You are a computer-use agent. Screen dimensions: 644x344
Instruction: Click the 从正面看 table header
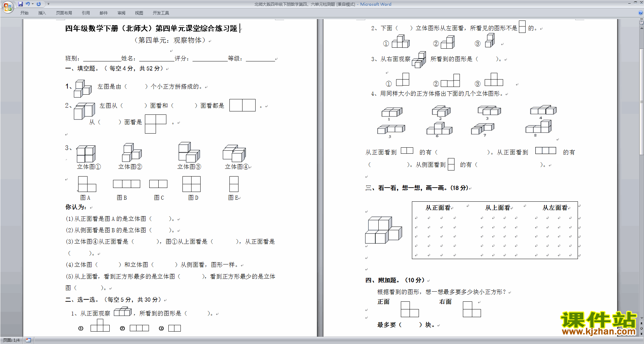pos(438,208)
